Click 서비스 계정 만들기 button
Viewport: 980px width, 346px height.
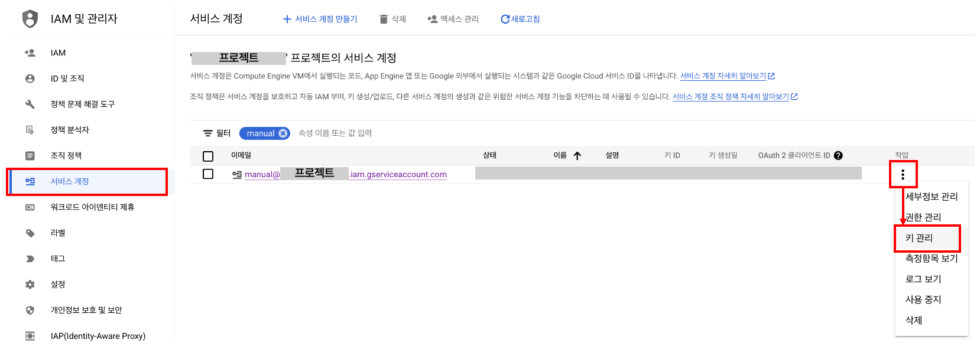tap(320, 19)
